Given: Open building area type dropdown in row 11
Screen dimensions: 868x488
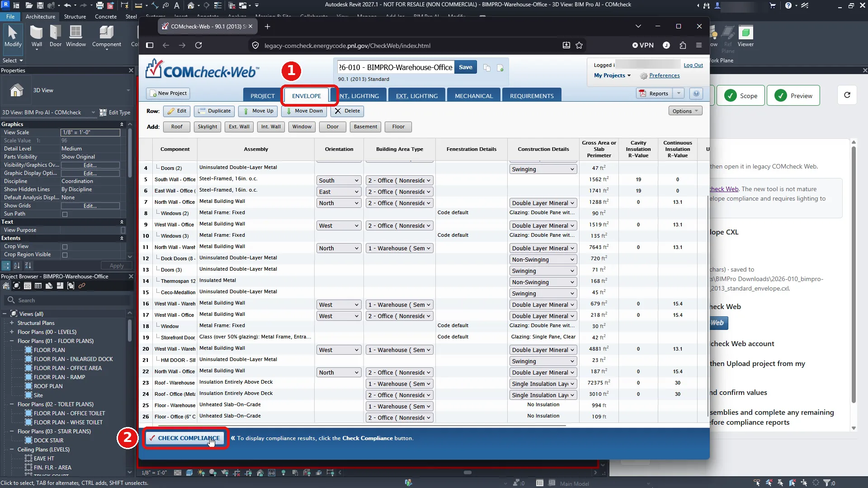Looking at the screenshot, I should click(x=400, y=248).
